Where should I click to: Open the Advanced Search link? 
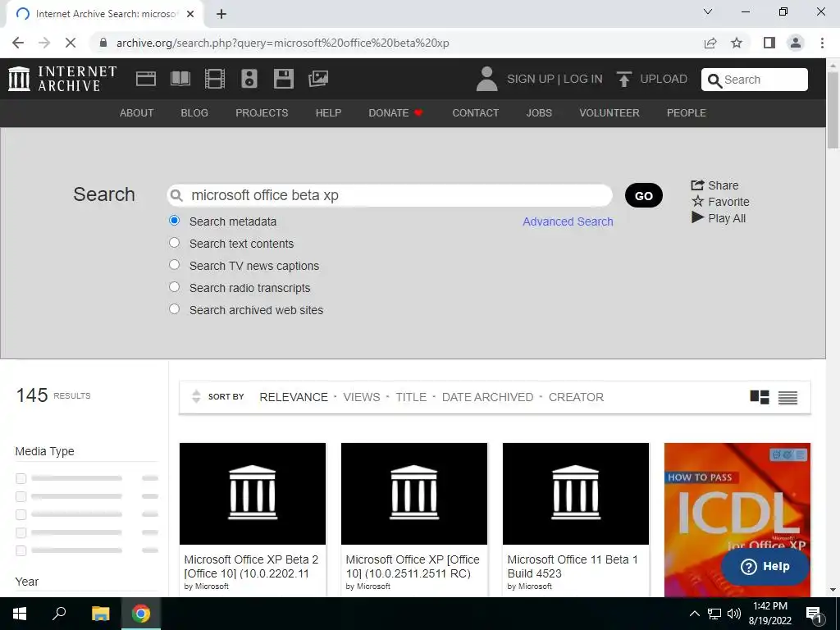point(568,221)
